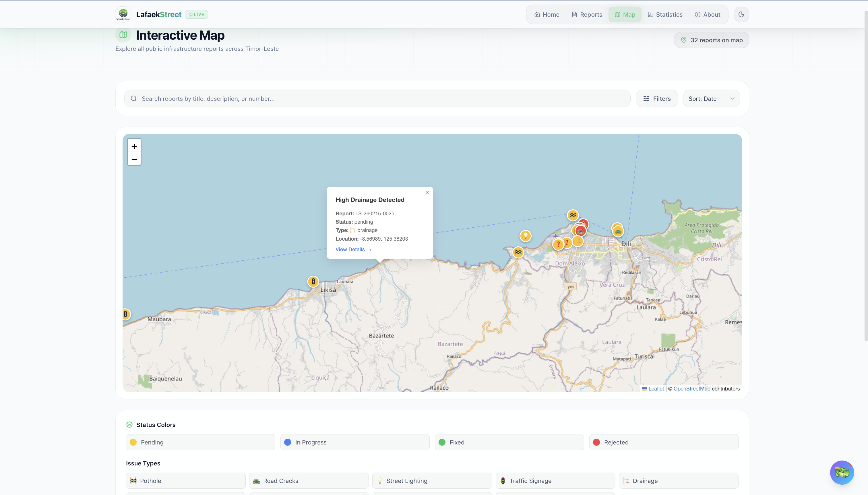Open the crocodile chatbot in bottom corner
The image size is (868, 495).
point(842,473)
